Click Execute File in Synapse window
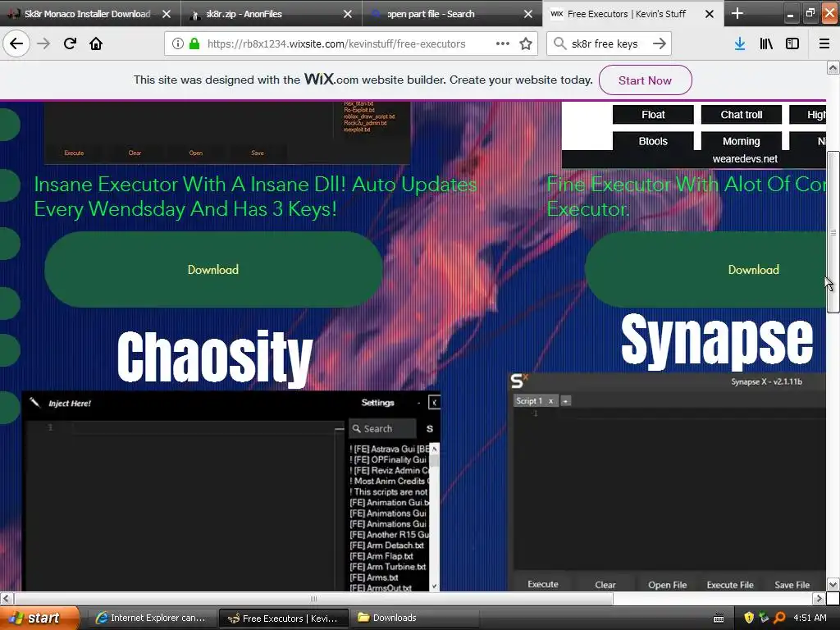 (729, 584)
